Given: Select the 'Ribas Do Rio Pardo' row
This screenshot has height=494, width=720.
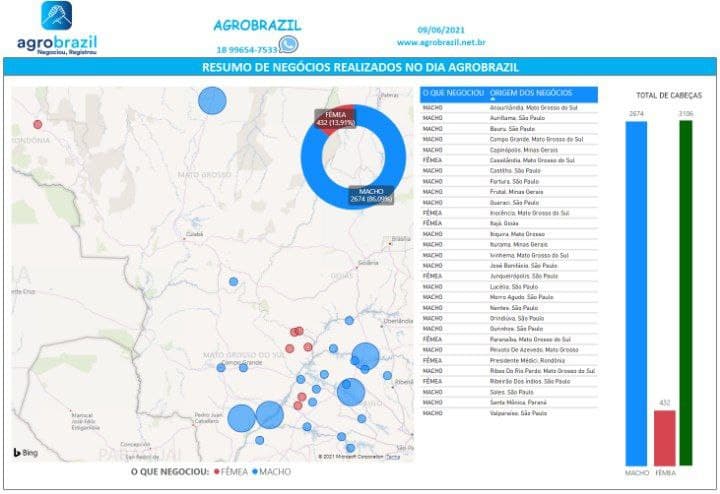Looking at the screenshot, I should click(509, 371).
